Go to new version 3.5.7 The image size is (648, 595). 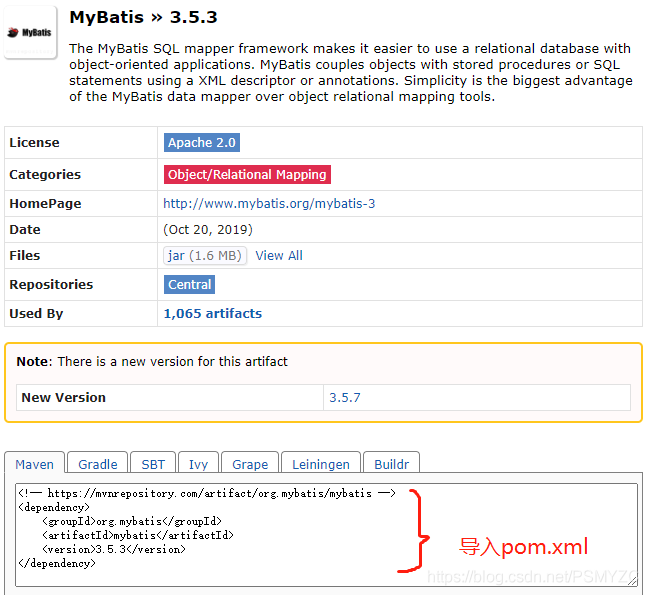tap(345, 397)
